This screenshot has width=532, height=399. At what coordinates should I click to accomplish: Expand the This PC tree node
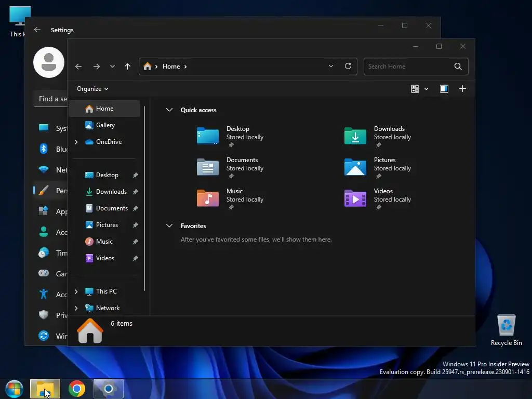76,291
